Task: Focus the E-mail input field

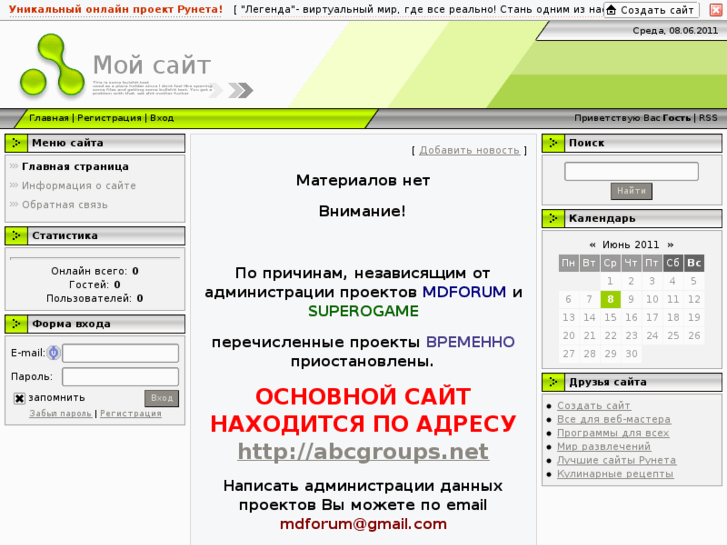Action: pos(121,353)
